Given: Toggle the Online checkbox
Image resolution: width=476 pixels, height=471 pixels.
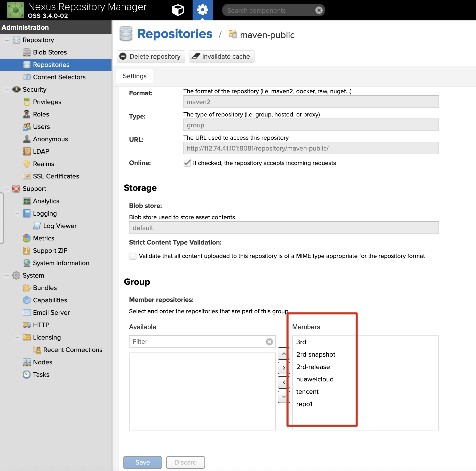Looking at the screenshot, I should (187, 163).
